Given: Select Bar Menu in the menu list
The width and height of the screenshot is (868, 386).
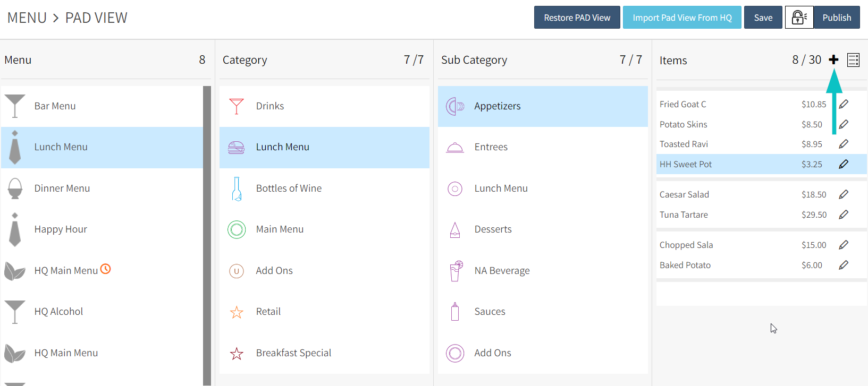Looking at the screenshot, I should [x=55, y=106].
